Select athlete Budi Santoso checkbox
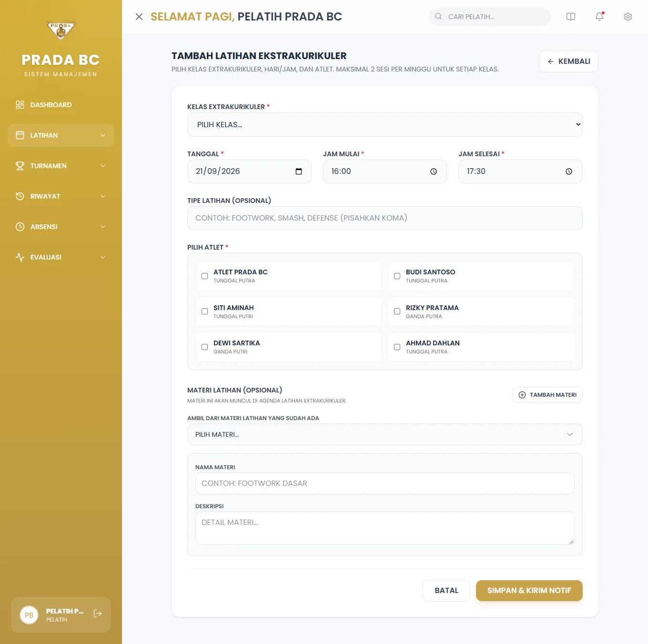 (x=397, y=276)
